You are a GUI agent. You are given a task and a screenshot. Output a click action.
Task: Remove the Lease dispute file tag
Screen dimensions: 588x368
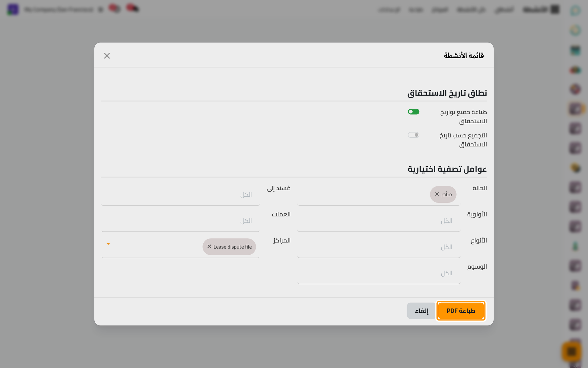(209, 247)
